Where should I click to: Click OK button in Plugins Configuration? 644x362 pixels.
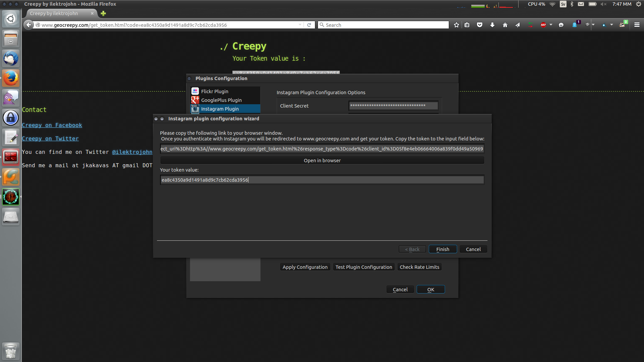coord(430,290)
